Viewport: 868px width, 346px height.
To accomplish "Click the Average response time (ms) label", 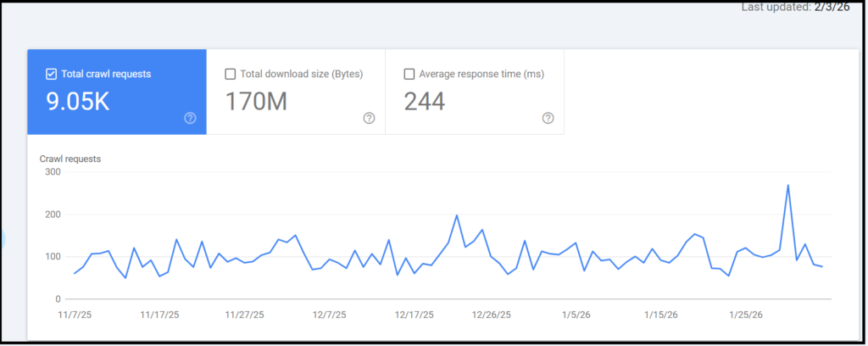I will click(481, 74).
